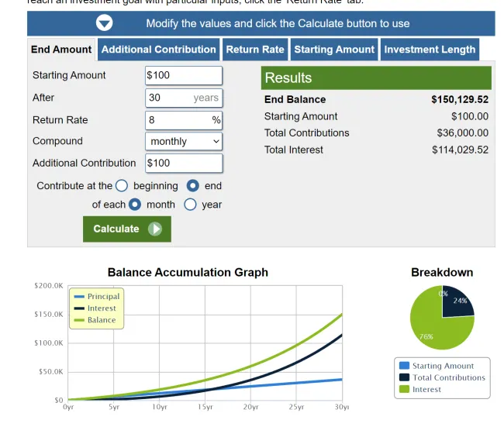Click the green Balance line legend marker
Screen dimensions: 504x427
79,320
